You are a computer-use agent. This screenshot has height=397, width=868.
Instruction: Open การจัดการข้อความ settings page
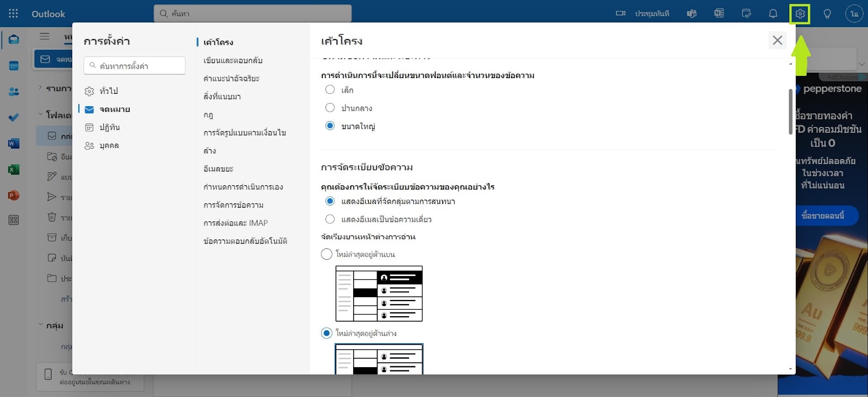pyautogui.click(x=233, y=205)
